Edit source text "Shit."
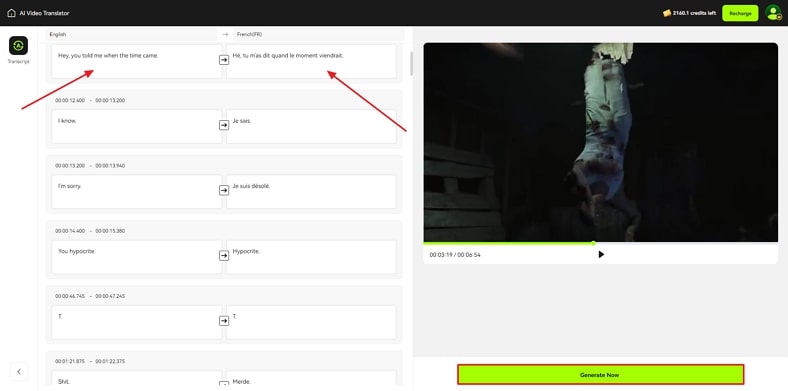The image size is (788, 391). [x=136, y=378]
